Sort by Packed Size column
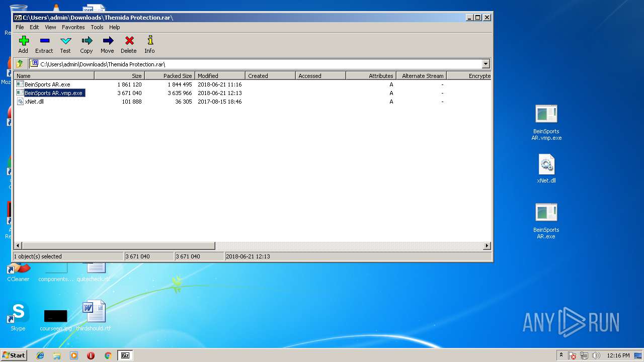The height and width of the screenshot is (362, 644). (170, 76)
